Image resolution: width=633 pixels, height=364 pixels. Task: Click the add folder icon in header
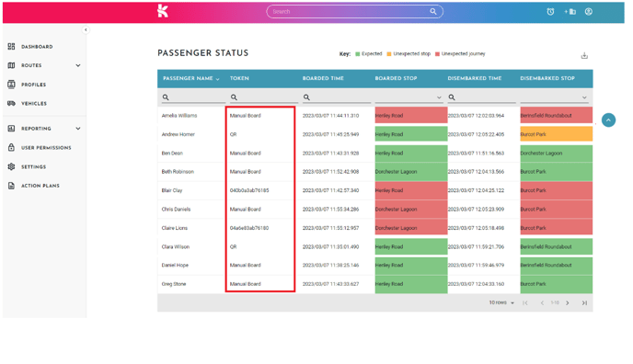[x=570, y=12]
